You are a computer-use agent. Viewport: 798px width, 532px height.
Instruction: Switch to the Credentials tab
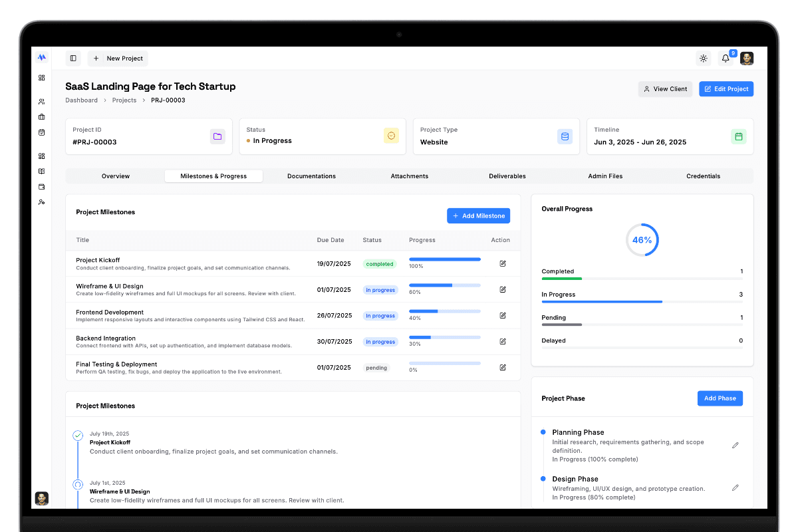(x=703, y=176)
